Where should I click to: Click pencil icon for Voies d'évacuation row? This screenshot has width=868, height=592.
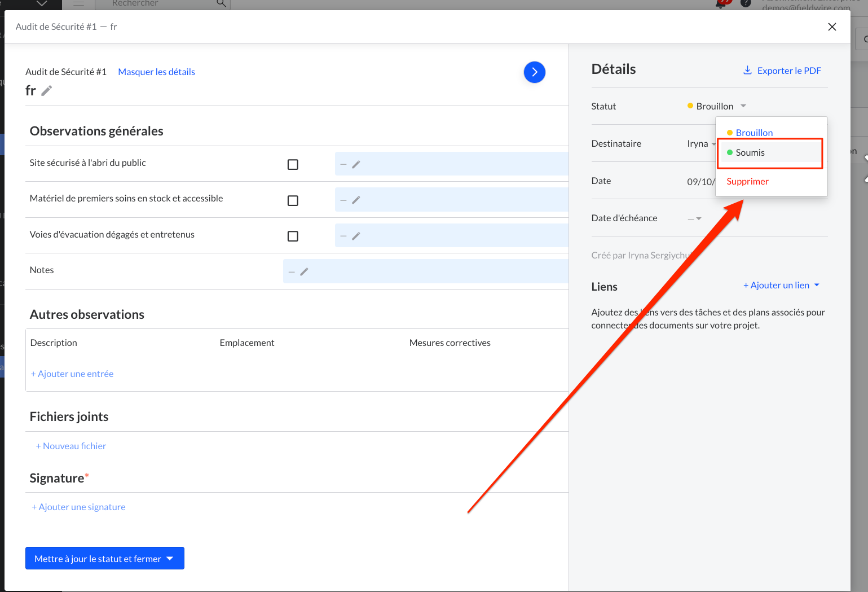click(x=356, y=236)
